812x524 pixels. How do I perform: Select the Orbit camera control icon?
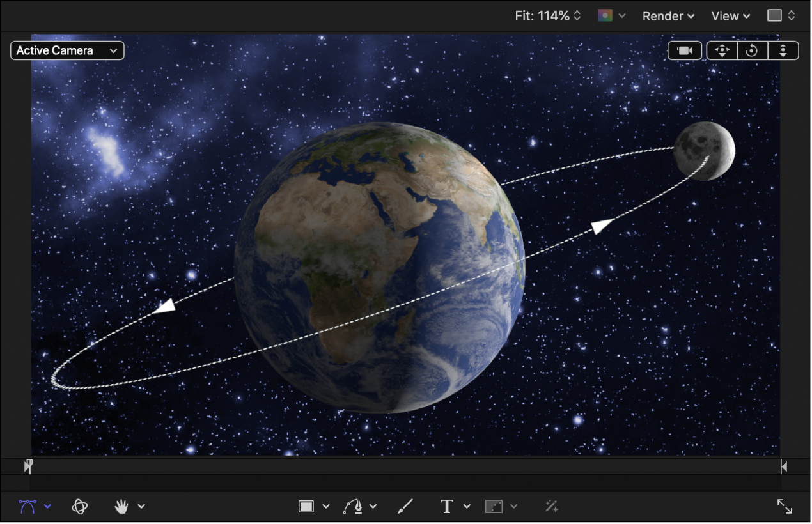pos(752,50)
